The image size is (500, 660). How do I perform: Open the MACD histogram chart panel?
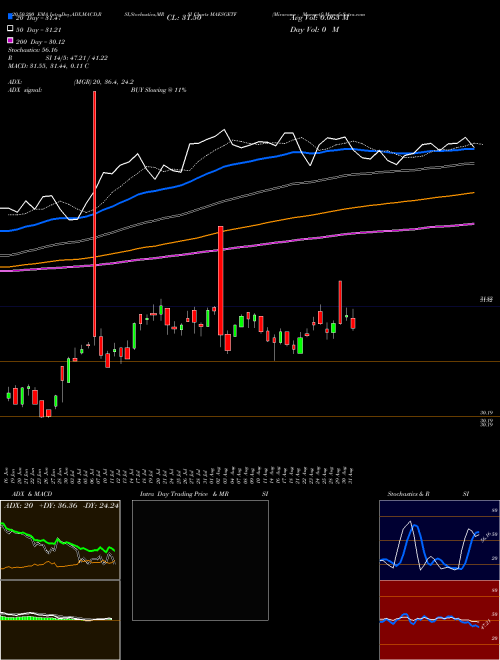(x=60, y=620)
